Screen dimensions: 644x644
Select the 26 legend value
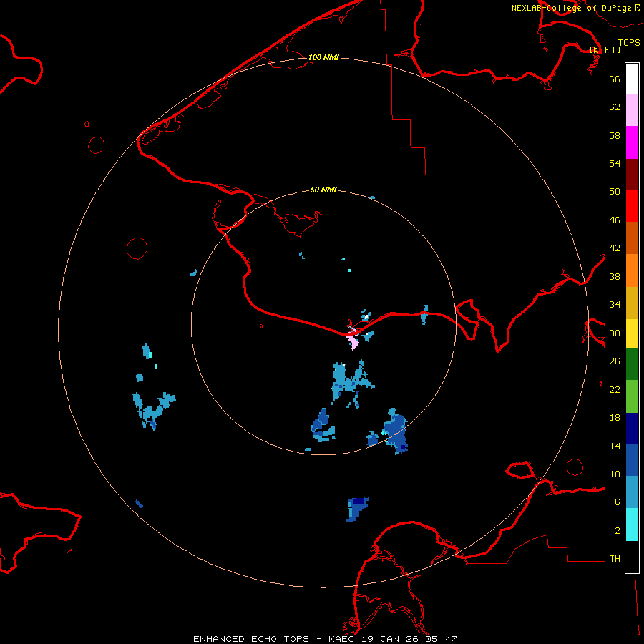pos(615,361)
